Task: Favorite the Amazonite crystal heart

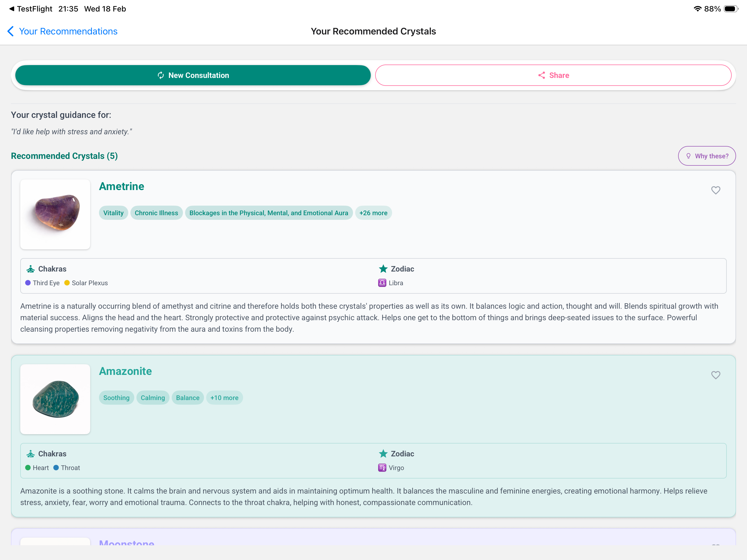Action: [x=716, y=375]
